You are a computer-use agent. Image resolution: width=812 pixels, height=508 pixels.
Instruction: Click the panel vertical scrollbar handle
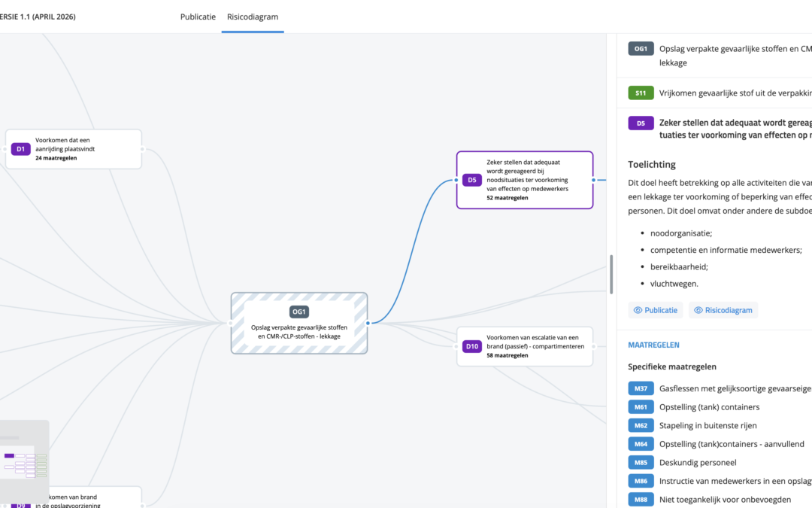[x=611, y=274]
